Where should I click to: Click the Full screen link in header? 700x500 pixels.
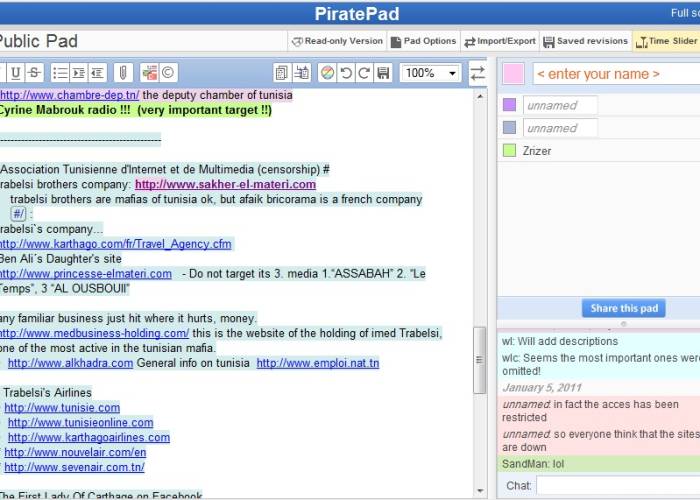[x=685, y=13]
